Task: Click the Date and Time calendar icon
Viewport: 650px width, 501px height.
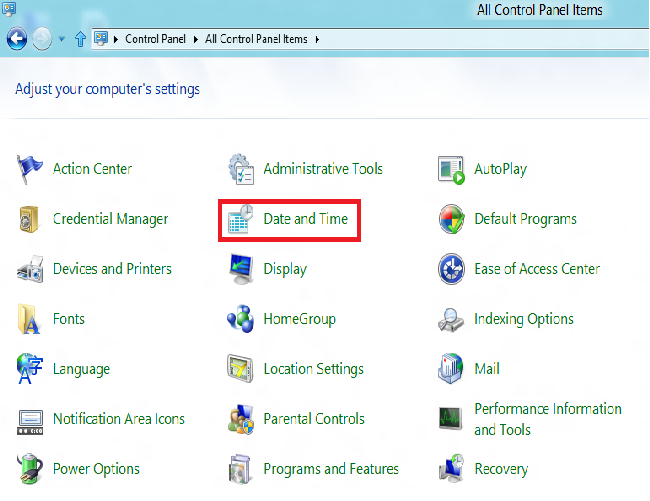Action: (241, 219)
